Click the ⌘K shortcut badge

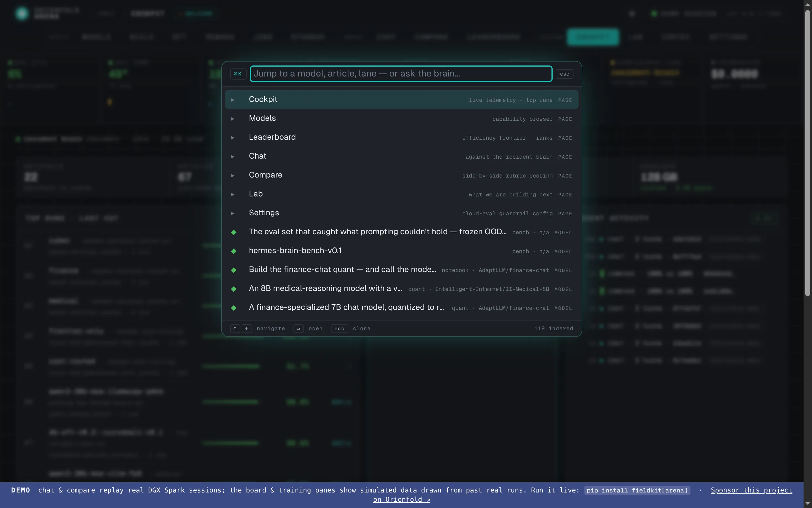point(238,74)
